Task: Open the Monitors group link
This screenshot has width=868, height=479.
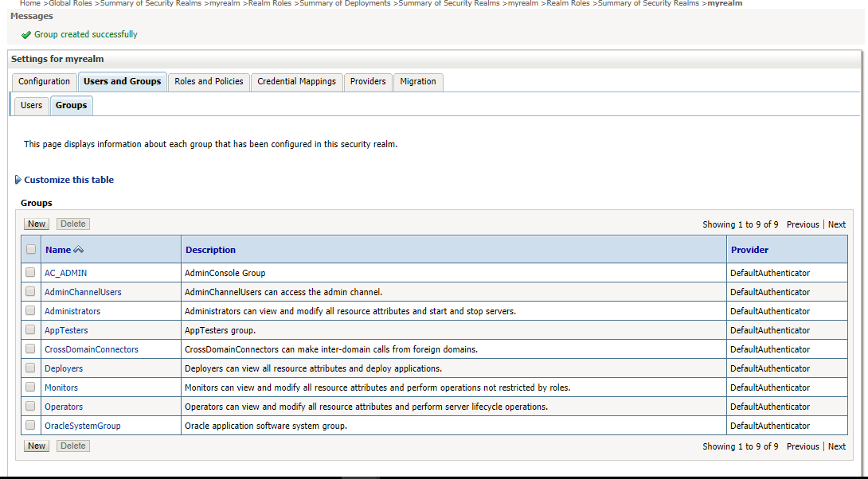Action: [61, 387]
